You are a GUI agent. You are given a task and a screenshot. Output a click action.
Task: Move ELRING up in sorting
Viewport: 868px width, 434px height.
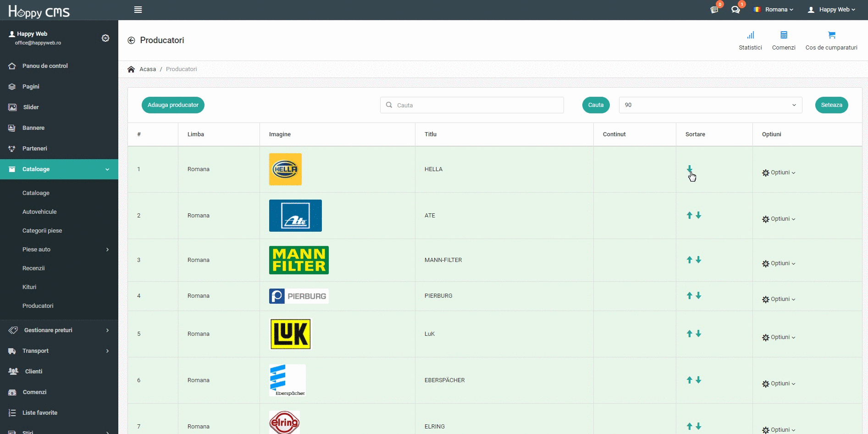[x=689, y=426]
